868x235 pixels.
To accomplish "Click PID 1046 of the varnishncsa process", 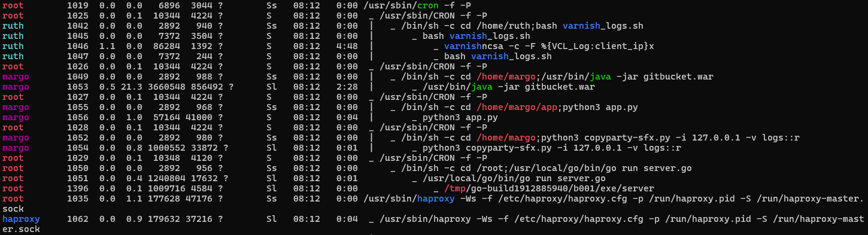I will pyautogui.click(x=78, y=47).
